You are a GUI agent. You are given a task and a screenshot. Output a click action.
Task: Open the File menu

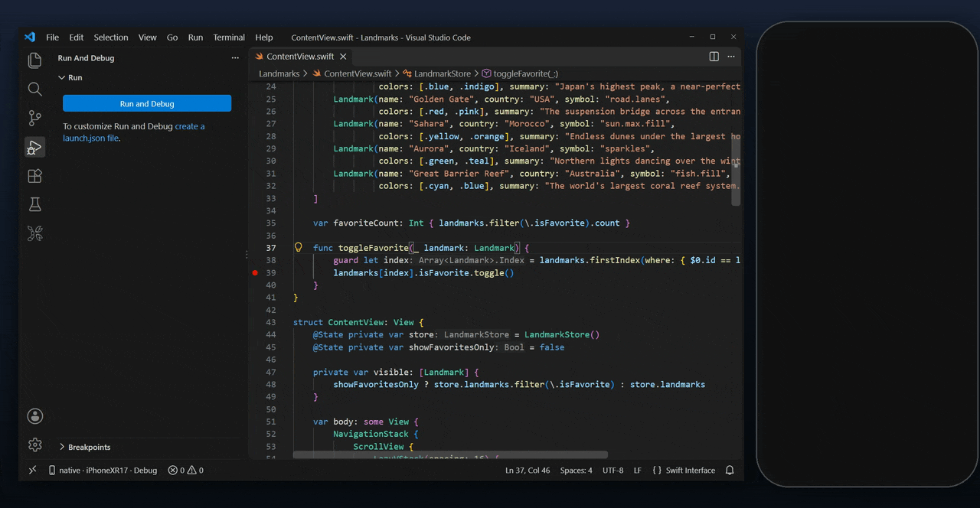tap(52, 37)
